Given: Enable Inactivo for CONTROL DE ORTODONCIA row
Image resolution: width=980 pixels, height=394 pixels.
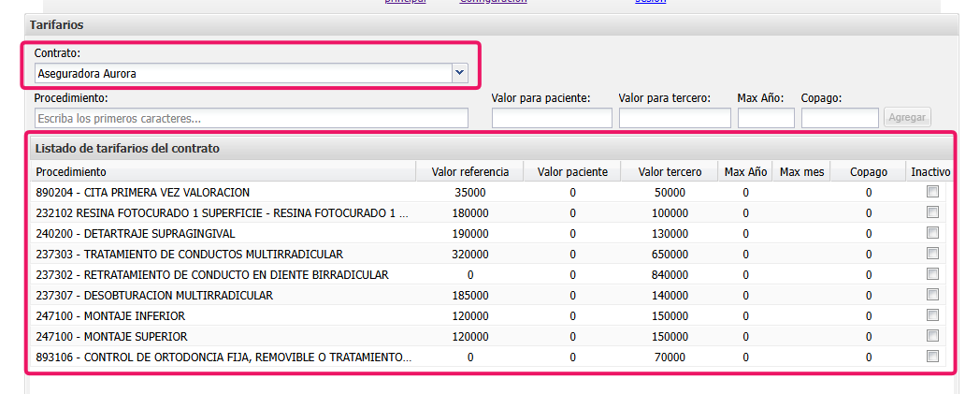Looking at the screenshot, I should 931,357.
